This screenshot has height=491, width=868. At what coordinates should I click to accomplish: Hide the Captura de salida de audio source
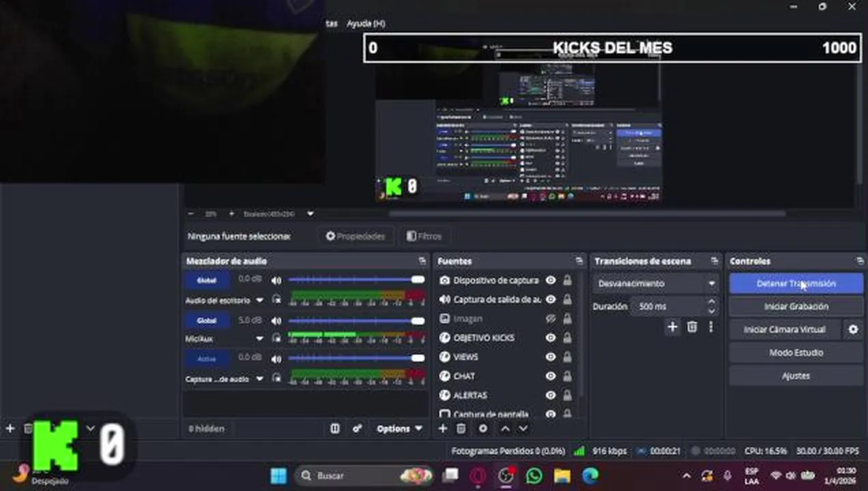551,299
